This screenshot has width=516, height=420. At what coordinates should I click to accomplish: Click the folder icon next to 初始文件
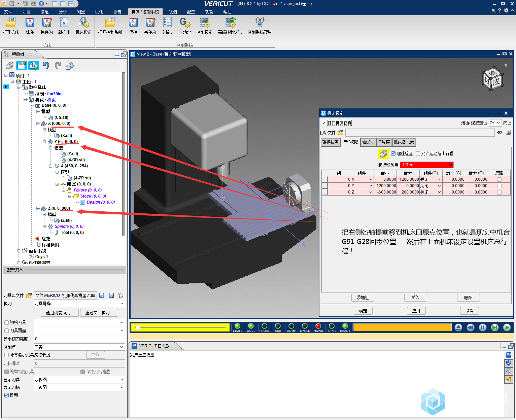click(341, 133)
